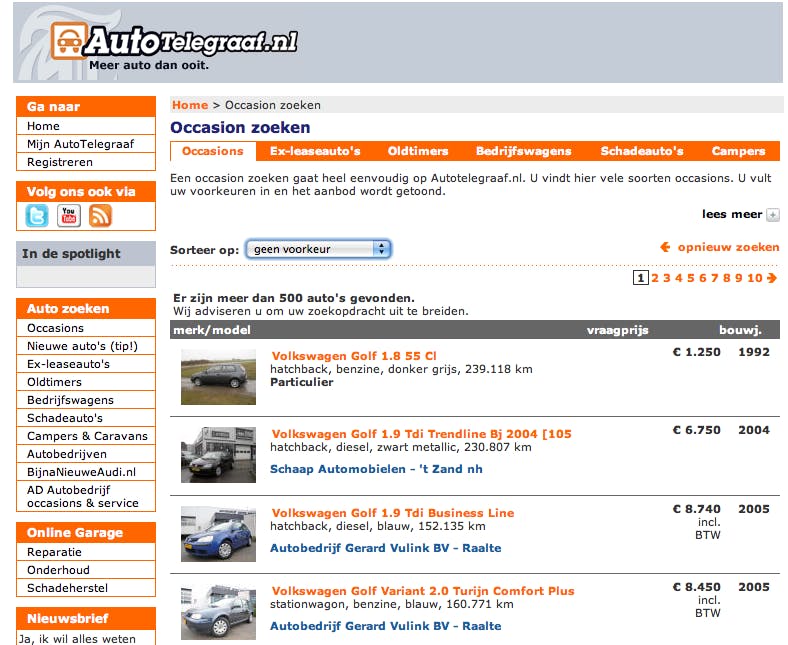Click the AutoTelegraaf.nl logo
Image resolution: width=788 pixels, height=645 pixels.
click(x=174, y=42)
